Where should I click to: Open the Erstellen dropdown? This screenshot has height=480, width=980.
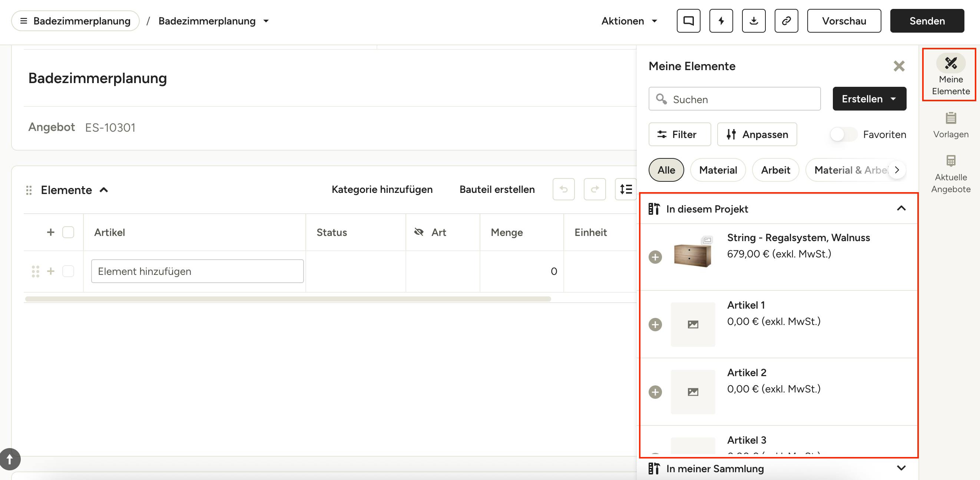pos(869,99)
